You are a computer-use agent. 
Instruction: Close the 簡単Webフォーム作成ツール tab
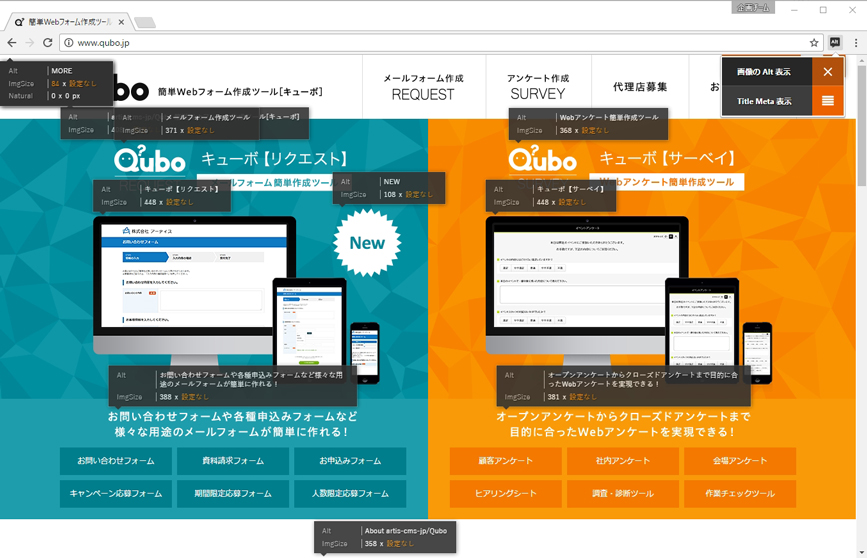click(121, 22)
